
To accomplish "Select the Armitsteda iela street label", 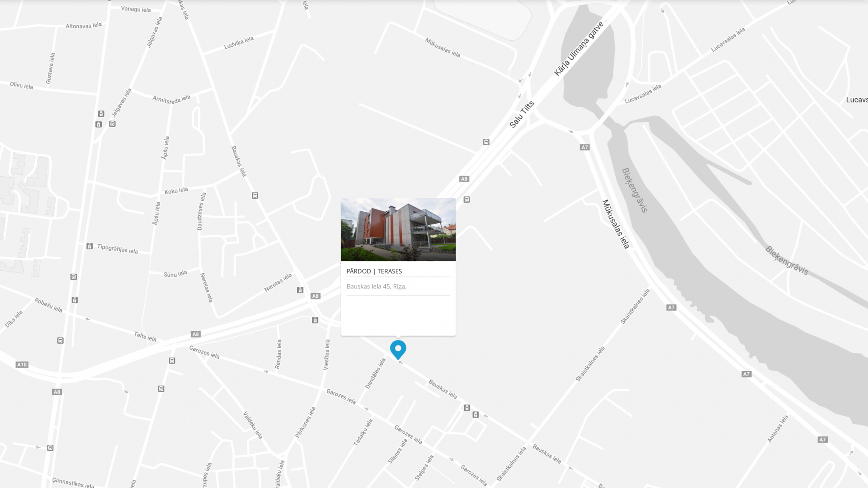I will click(x=172, y=100).
